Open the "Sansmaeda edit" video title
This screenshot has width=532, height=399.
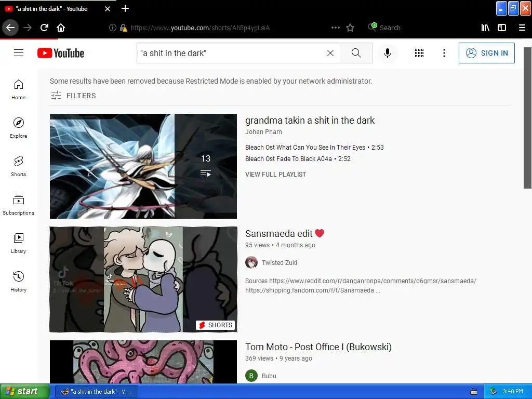284,233
